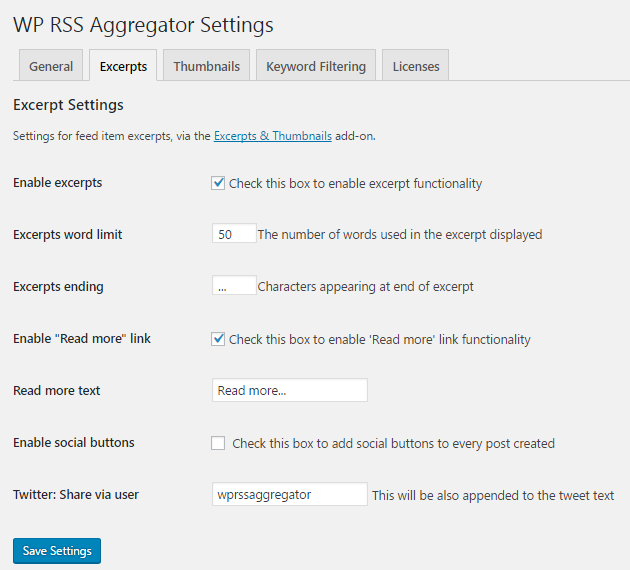Click 'The number of words used' description

point(400,234)
